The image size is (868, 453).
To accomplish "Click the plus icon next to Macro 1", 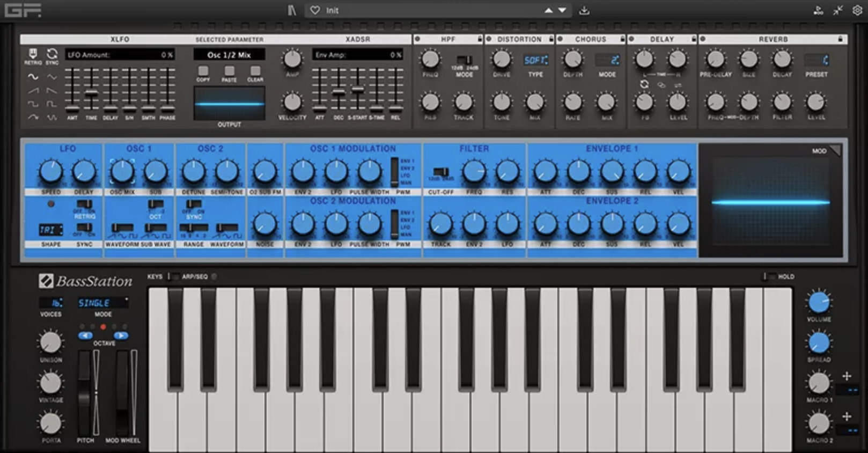I will tap(847, 376).
